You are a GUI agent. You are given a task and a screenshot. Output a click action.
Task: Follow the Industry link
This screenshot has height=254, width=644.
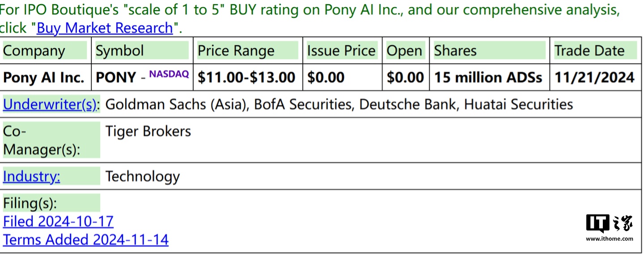[x=31, y=176]
